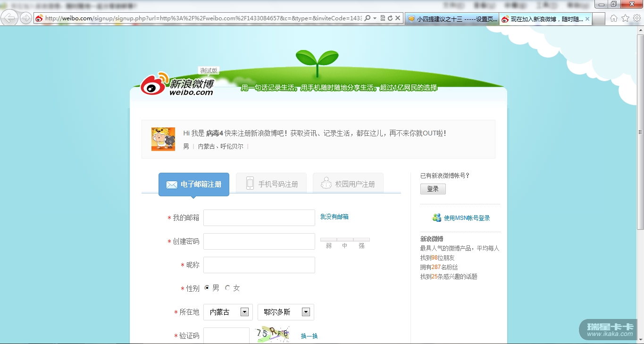Close the 现在加入新浪微博 tab
The width and height of the screenshot is (644, 344).
click(x=587, y=19)
